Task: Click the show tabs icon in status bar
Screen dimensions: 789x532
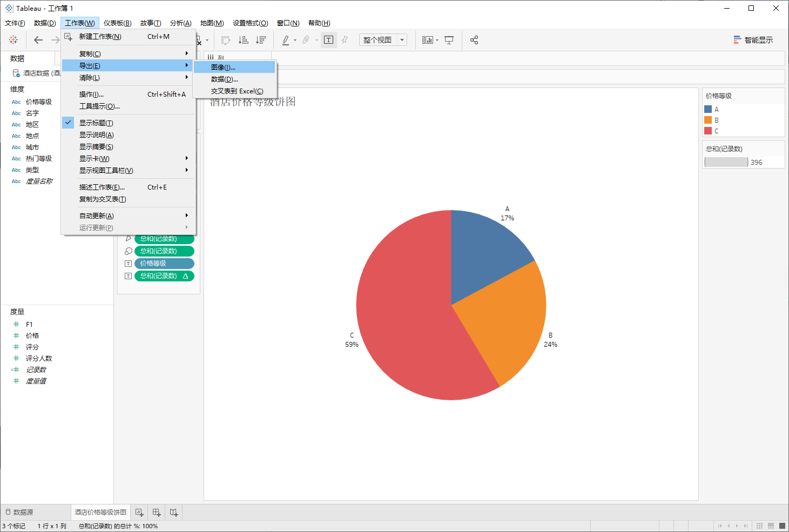Action: [782, 526]
